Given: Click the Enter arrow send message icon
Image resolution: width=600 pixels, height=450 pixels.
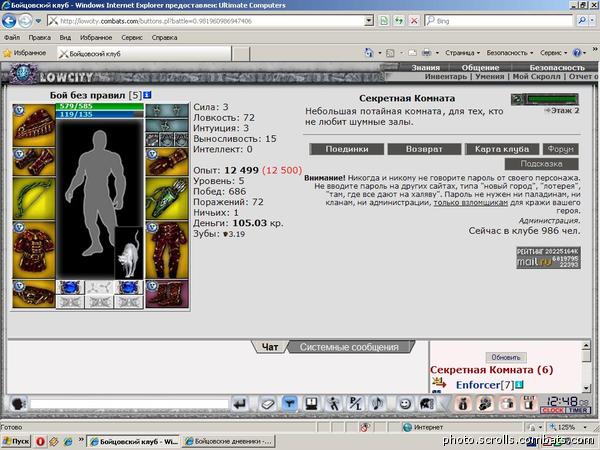Looking at the screenshot, I should pyautogui.click(x=240, y=404).
